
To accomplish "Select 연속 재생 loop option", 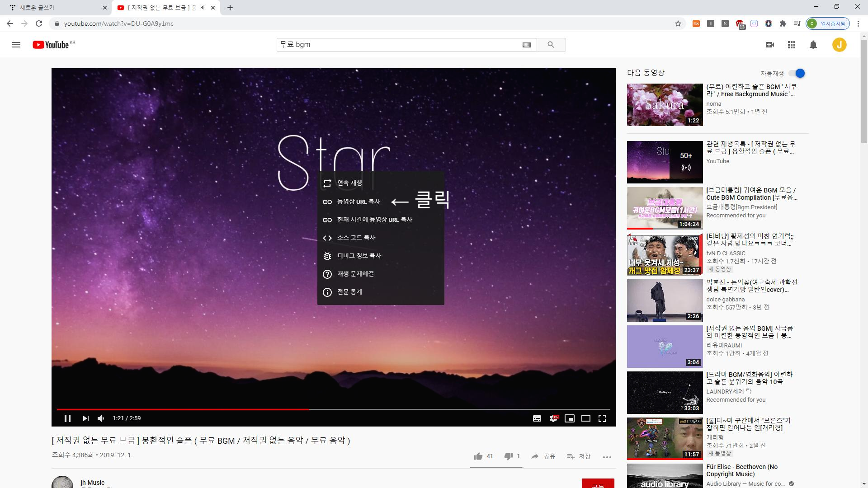I will 381,183.
